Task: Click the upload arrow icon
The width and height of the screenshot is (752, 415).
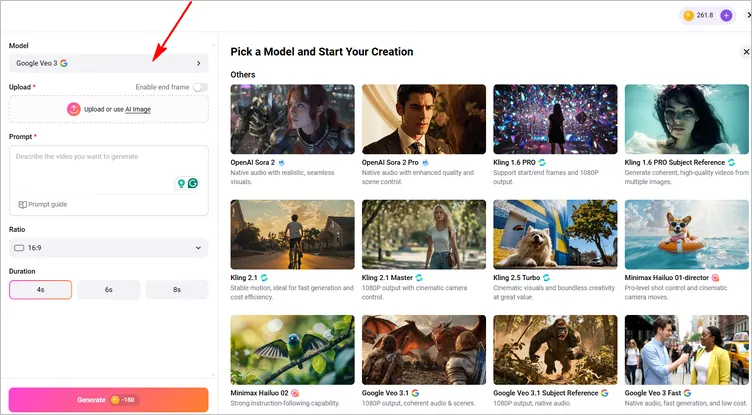Action: [73, 109]
